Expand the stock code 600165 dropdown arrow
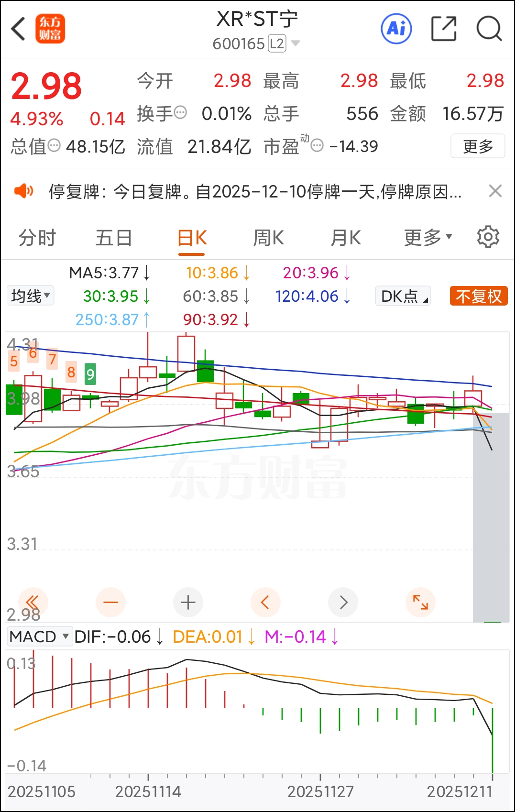This screenshot has width=515, height=812. (x=296, y=44)
